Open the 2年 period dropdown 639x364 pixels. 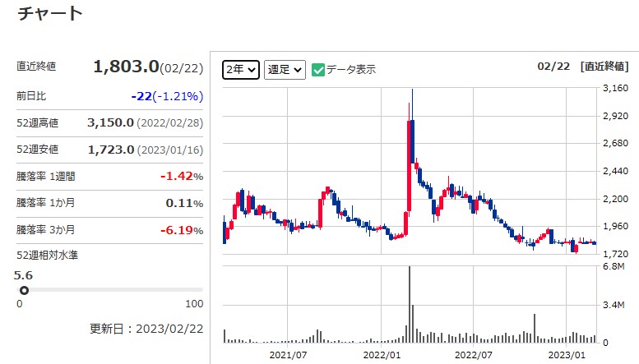[x=241, y=70]
